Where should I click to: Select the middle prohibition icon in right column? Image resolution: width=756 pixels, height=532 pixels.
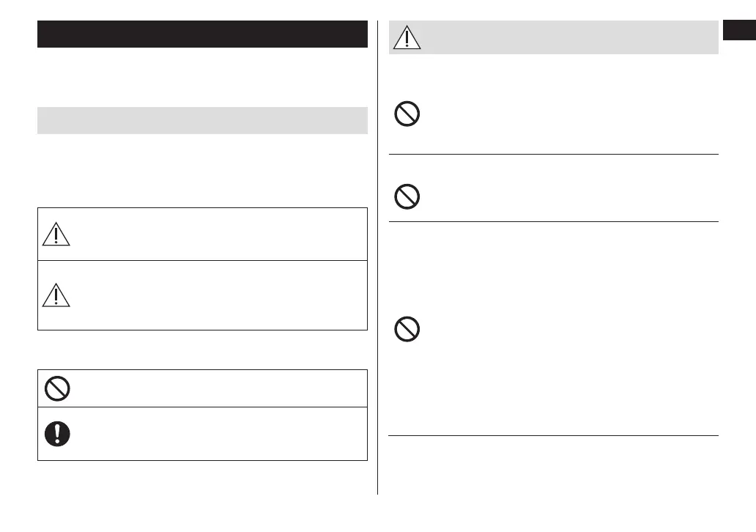click(407, 197)
